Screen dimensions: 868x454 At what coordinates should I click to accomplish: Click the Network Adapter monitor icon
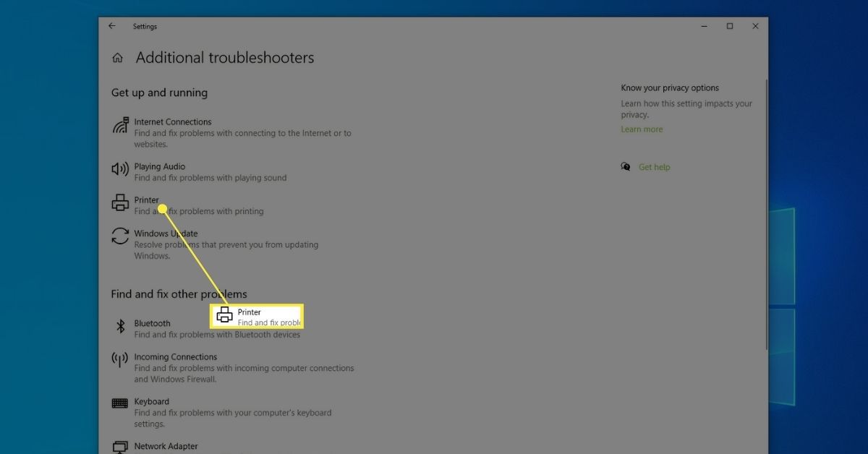120,447
